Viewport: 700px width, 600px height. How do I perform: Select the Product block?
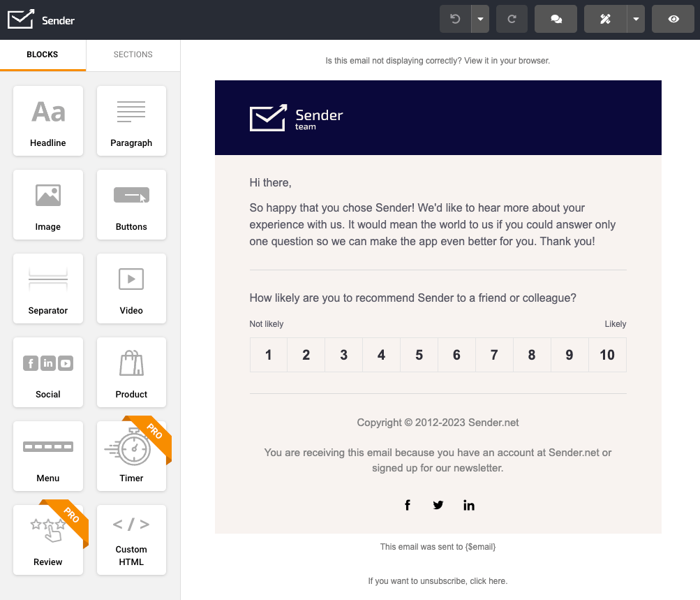pos(131,372)
